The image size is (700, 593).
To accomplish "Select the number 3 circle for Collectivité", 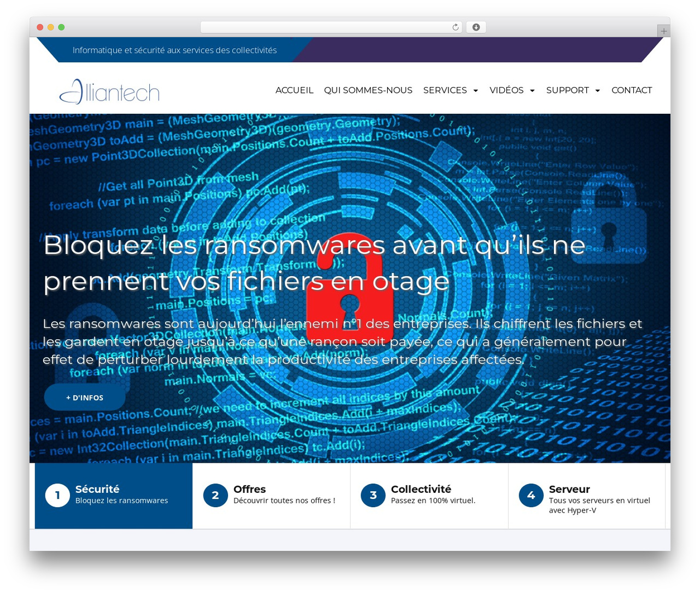I will coord(373,495).
